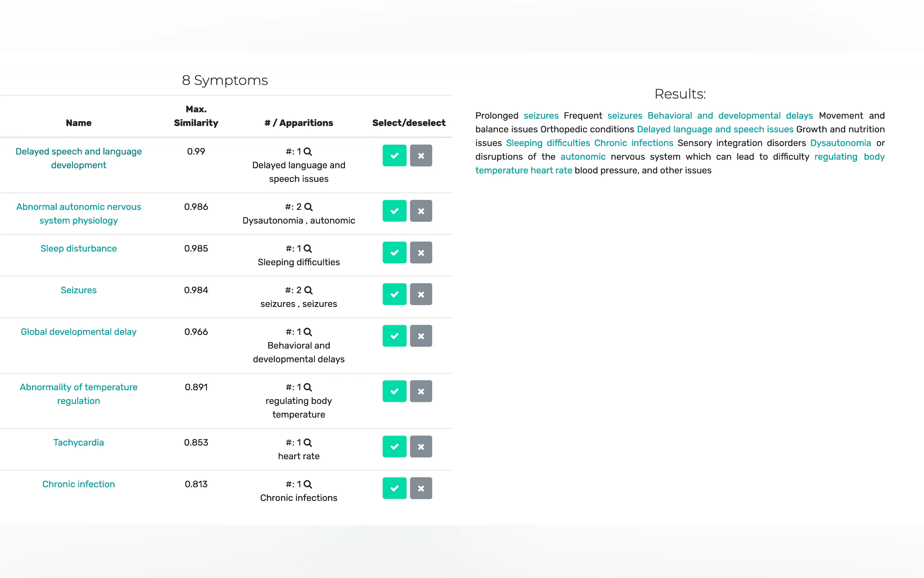
Task: Click the Max. Similarity column header
Action: [x=196, y=116]
